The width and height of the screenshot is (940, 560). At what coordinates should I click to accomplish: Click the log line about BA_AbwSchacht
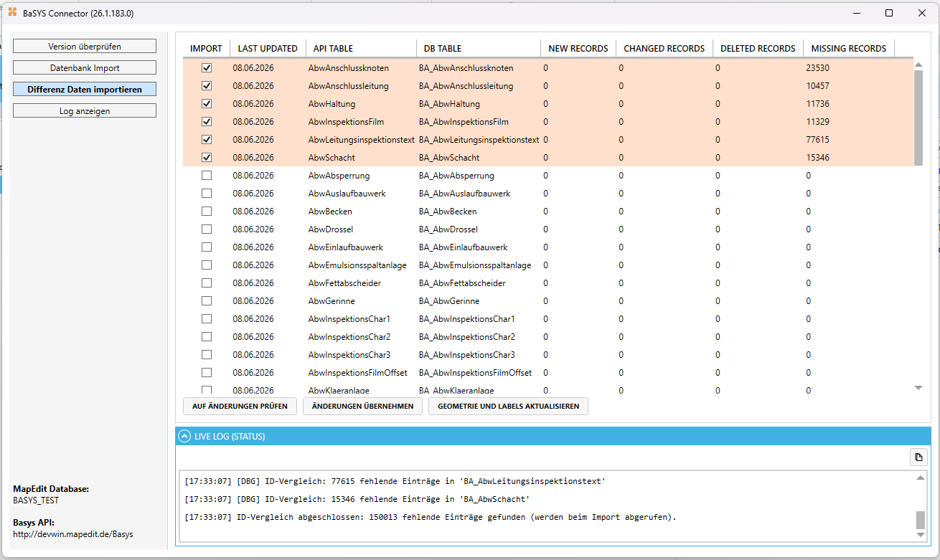click(x=357, y=499)
